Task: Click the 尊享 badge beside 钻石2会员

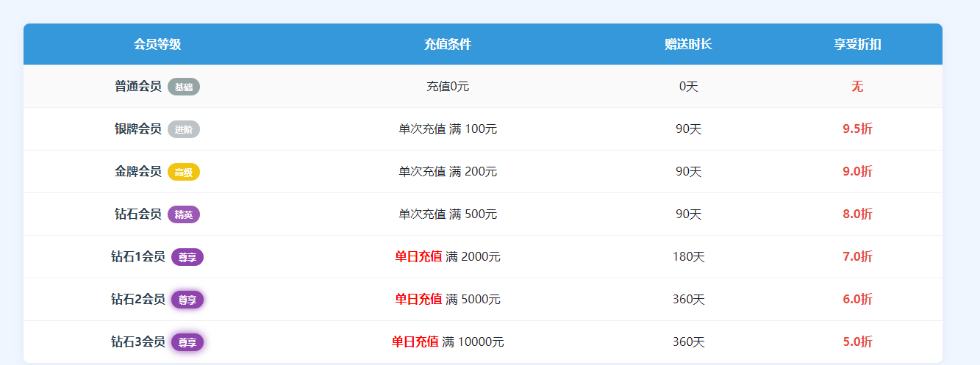Action: [x=187, y=300]
